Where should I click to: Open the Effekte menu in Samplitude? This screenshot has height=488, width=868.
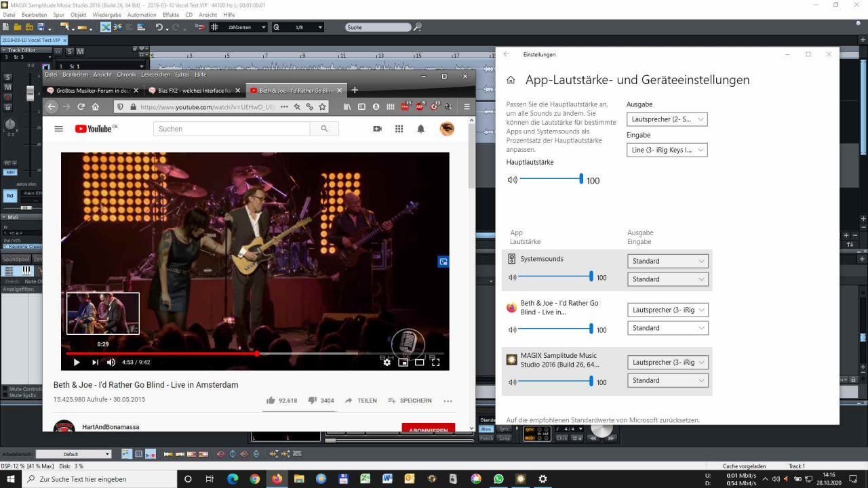pos(170,14)
